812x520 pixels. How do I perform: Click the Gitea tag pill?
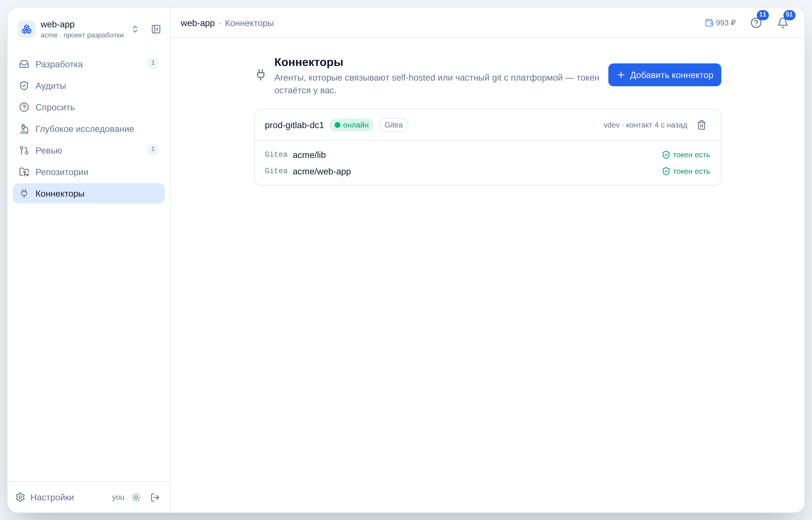(x=394, y=125)
